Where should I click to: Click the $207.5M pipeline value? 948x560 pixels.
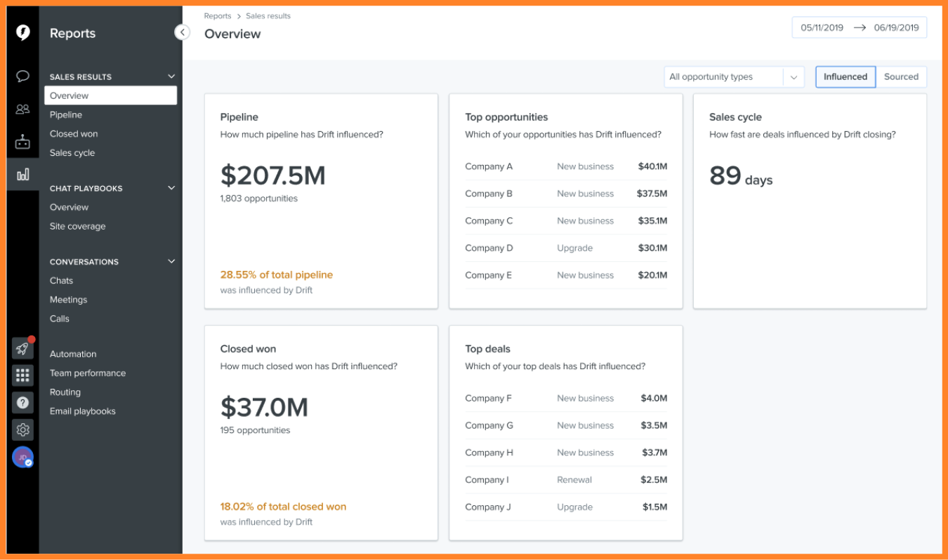273,175
